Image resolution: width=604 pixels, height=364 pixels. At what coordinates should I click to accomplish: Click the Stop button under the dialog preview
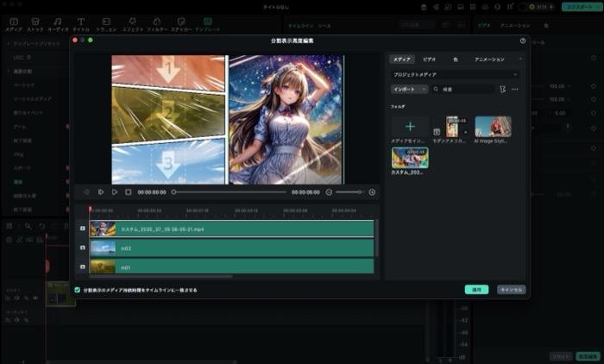(129, 191)
